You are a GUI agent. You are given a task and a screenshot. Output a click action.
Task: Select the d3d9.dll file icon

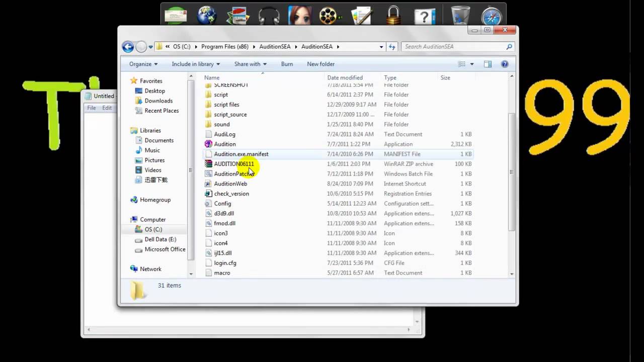click(x=208, y=213)
